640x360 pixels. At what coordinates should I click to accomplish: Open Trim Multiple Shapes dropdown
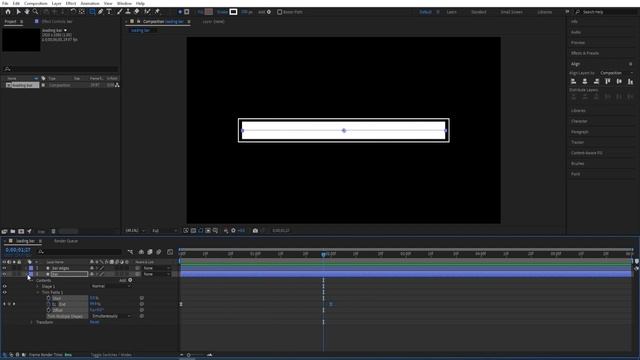pos(111,316)
